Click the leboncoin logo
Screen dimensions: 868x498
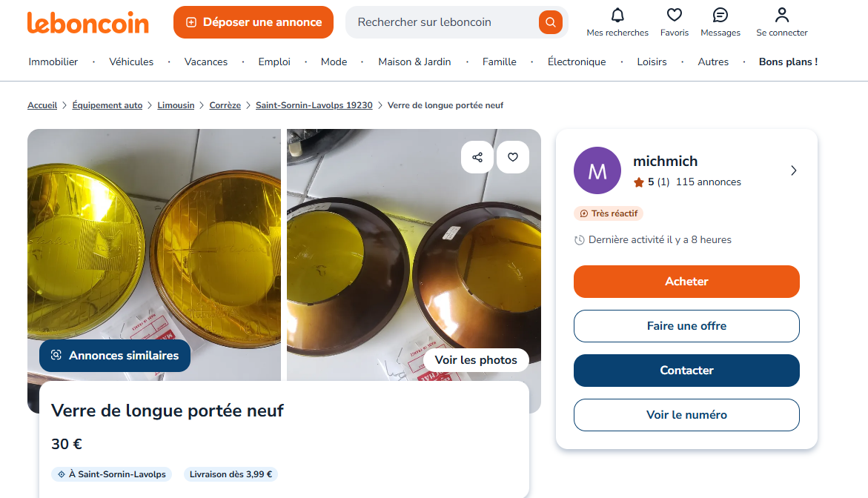tap(88, 22)
